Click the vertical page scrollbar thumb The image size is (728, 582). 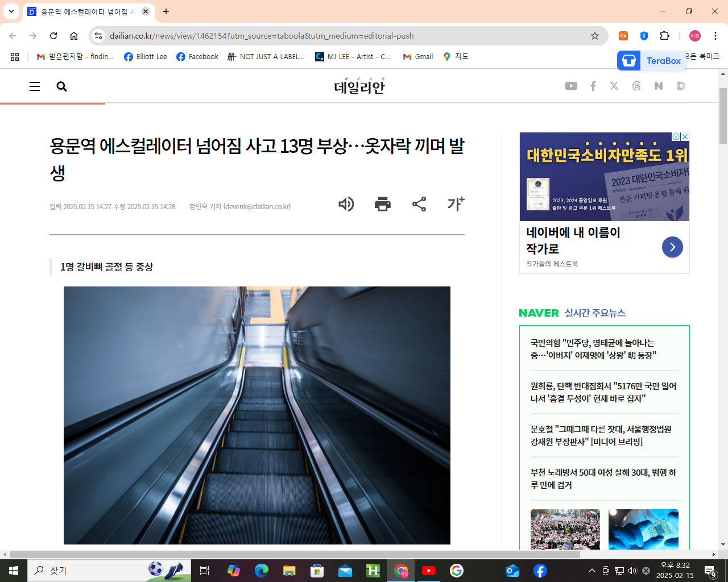point(723,116)
